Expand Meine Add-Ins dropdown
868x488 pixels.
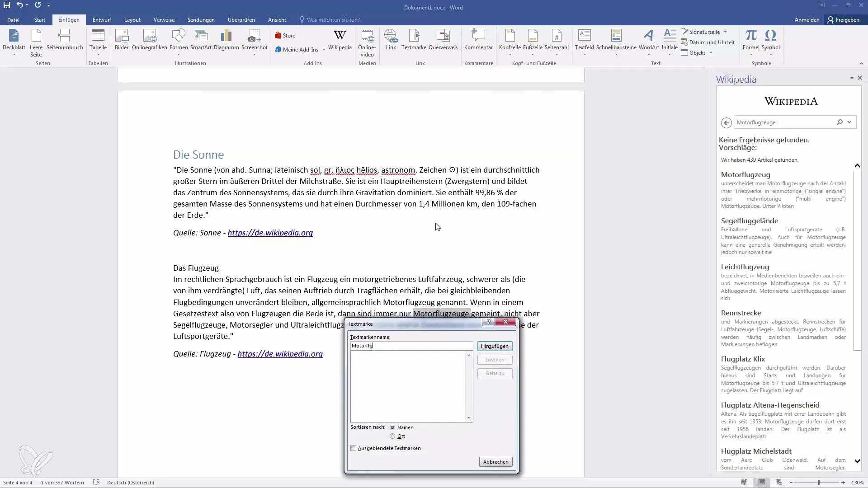tap(324, 50)
